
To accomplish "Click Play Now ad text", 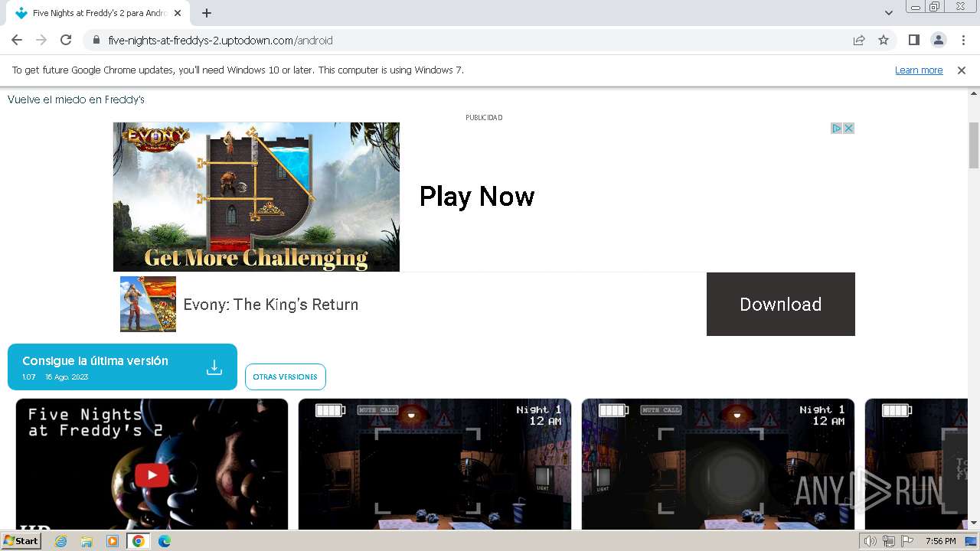I will 476,197.
